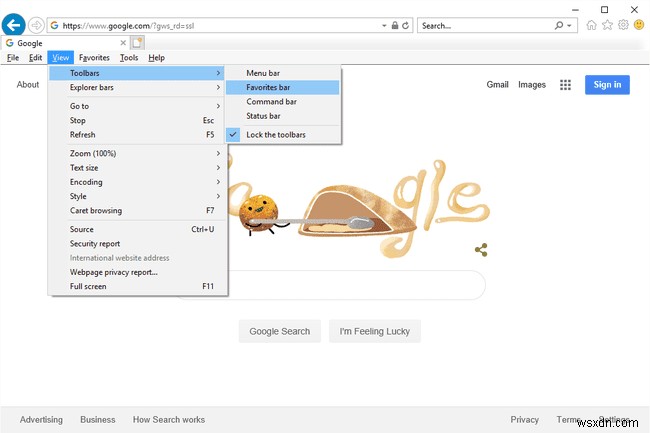The width and height of the screenshot is (650, 433).
Task: Open a new tab
Action: (137, 43)
